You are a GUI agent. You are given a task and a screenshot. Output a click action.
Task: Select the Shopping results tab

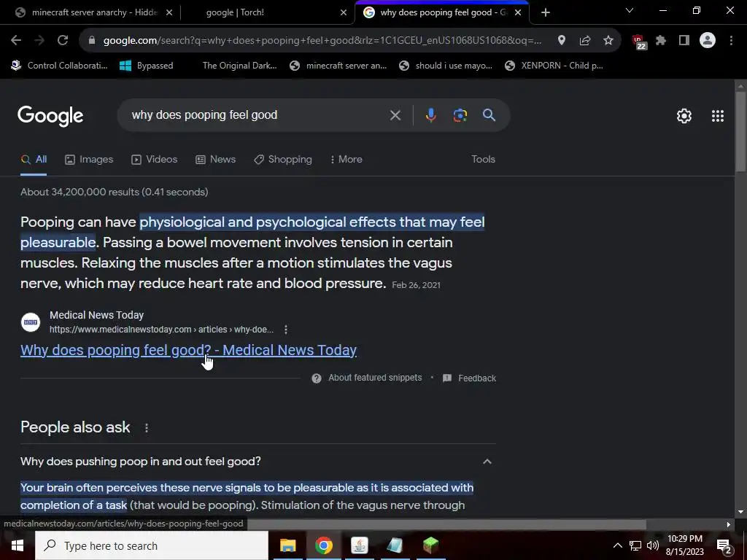[x=283, y=160]
